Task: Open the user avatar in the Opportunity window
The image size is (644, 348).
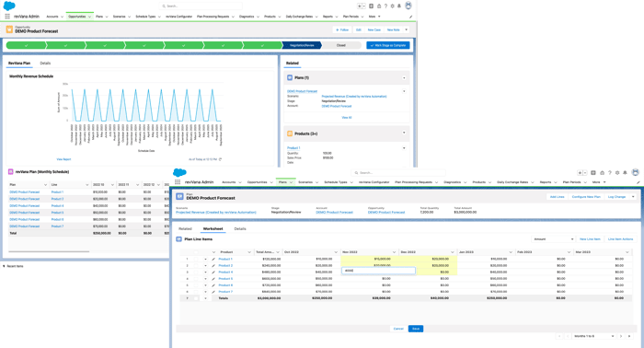Action: click(x=408, y=6)
